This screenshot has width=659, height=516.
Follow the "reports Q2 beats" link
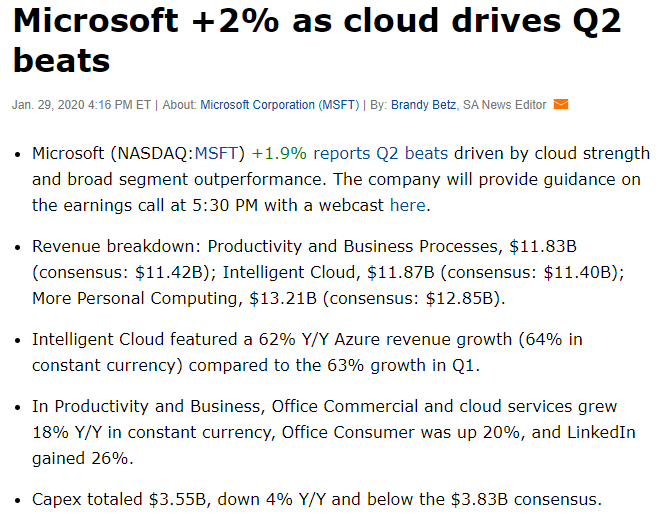[383, 154]
